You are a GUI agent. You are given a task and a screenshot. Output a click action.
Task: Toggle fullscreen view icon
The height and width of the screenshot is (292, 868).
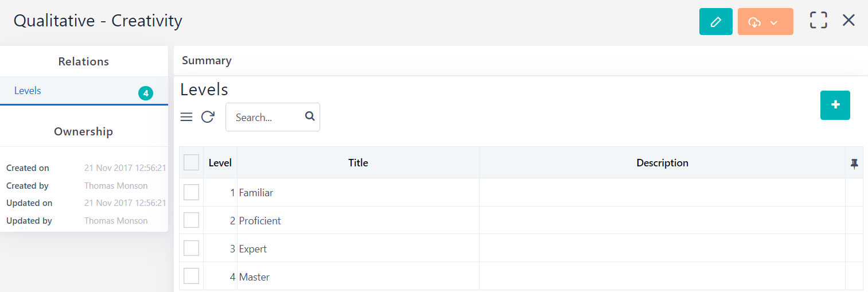point(818,21)
